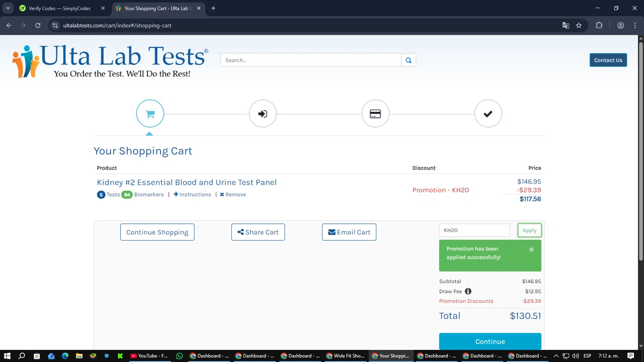
Task: Click the search magnifier button
Action: pos(409,60)
